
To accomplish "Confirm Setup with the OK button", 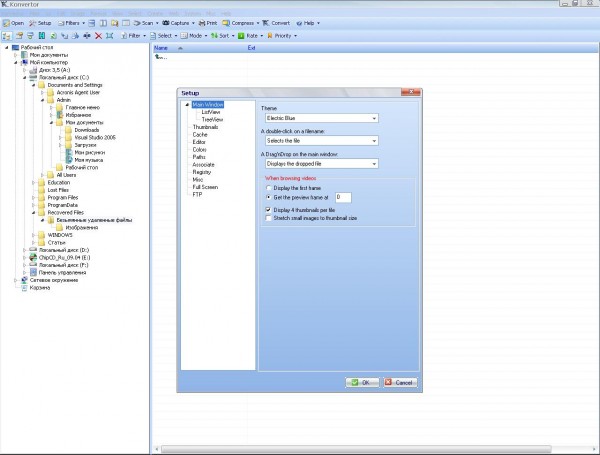I will [x=362, y=382].
